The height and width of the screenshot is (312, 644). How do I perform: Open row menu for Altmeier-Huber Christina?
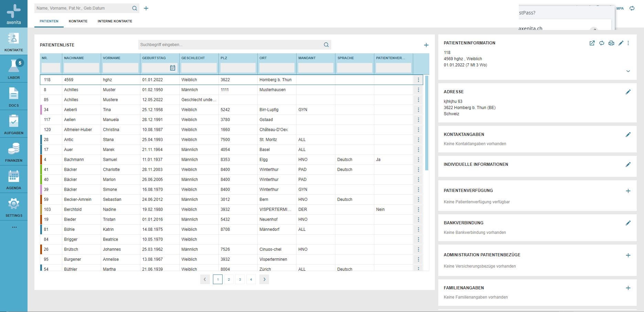click(418, 130)
